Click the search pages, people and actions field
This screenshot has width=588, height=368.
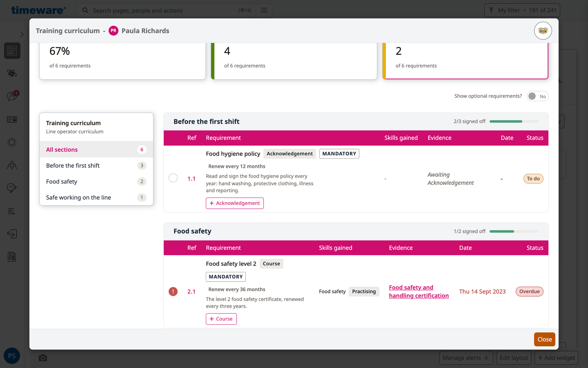(x=166, y=10)
